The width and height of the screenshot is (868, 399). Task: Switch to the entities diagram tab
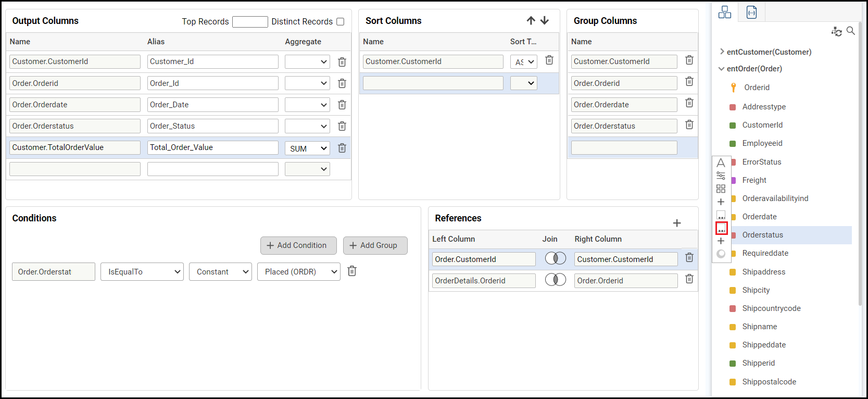tap(725, 12)
